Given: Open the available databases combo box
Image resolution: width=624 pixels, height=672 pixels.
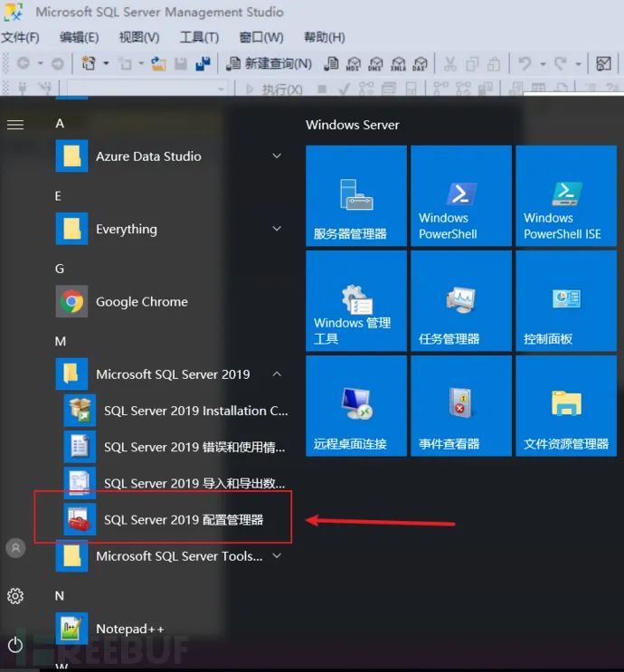Looking at the screenshot, I should click(147, 90).
